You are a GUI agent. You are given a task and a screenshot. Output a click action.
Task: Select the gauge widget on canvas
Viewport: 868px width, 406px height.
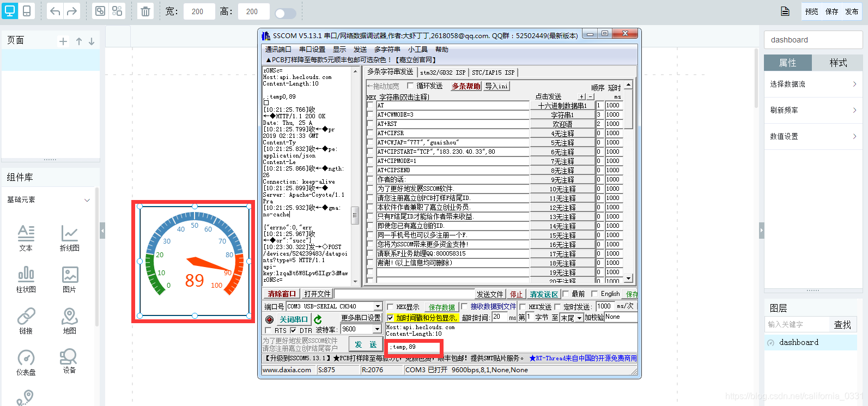click(195, 261)
